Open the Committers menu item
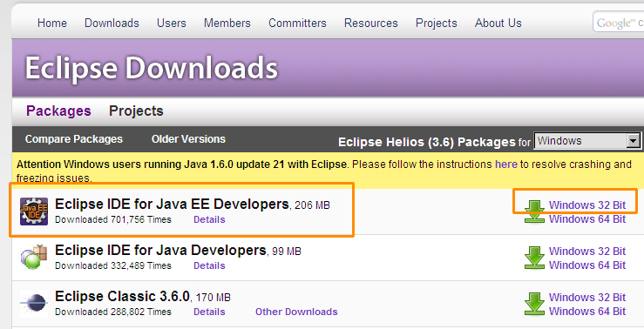The width and height of the screenshot is (644, 329). click(x=297, y=23)
